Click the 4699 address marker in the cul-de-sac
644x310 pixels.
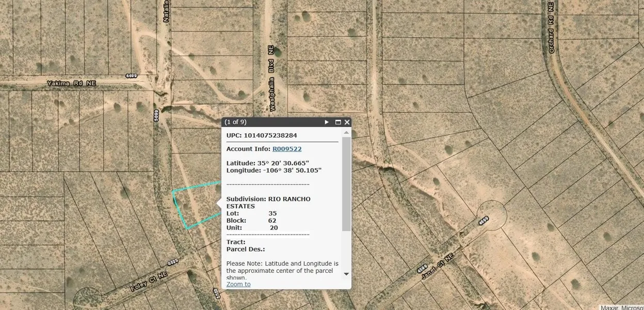pos(484,221)
